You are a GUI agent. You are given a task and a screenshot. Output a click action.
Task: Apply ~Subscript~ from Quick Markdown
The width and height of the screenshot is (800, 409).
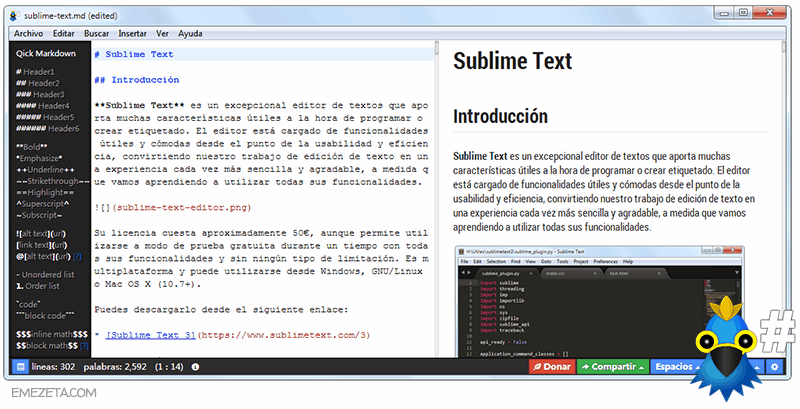[x=39, y=215]
